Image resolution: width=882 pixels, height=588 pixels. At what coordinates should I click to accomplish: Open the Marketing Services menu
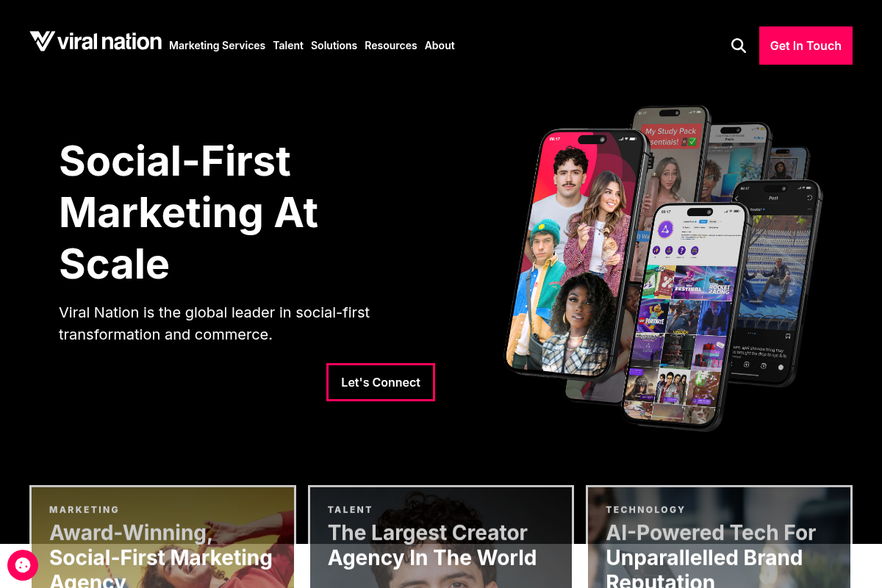tap(217, 46)
